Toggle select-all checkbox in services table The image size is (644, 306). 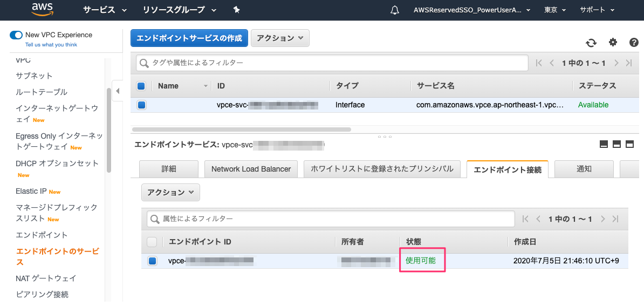141,86
